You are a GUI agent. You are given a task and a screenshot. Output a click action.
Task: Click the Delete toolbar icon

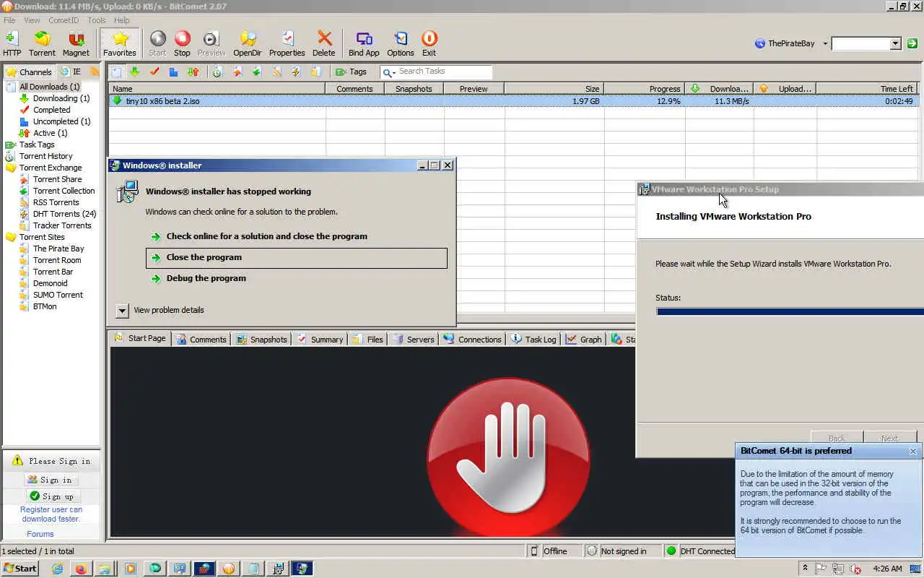pyautogui.click(x=324, y=43)
